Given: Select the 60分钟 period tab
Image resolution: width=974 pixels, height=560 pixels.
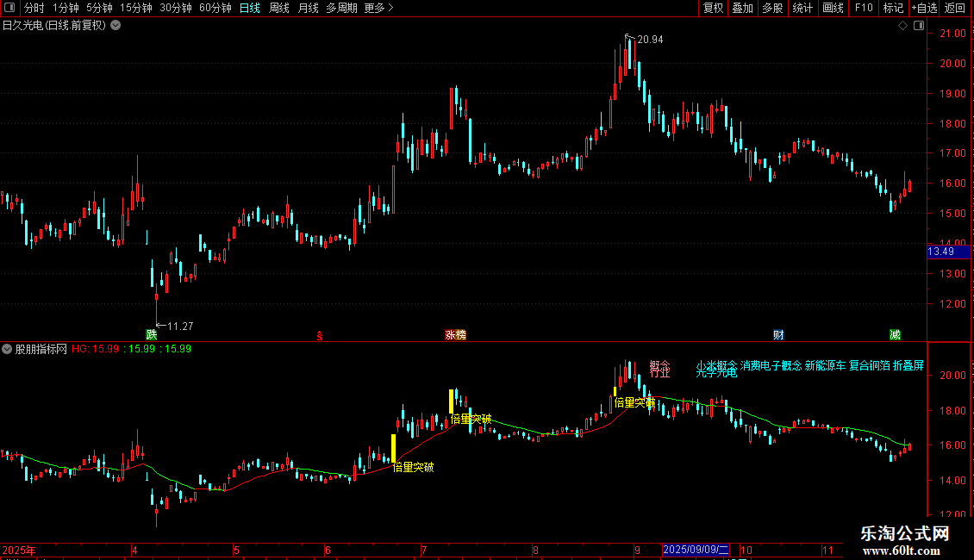Looking at the screenshot, I should coord(215,8).
